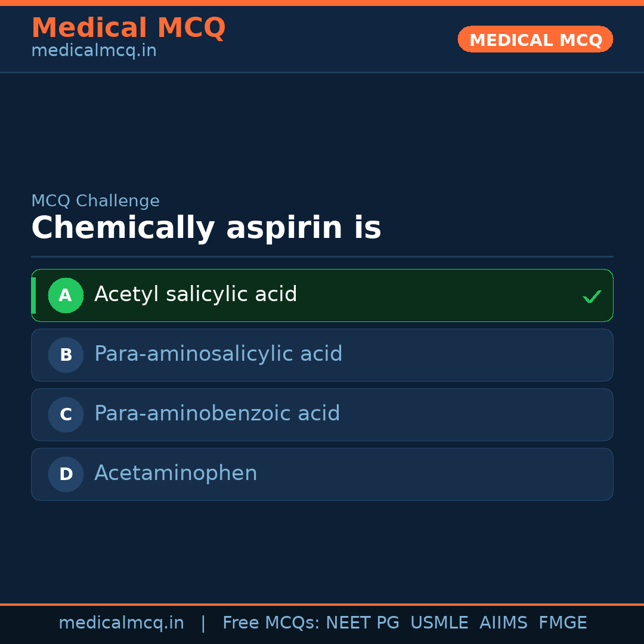Click the MCQ Challenge label

pos(95,201)
